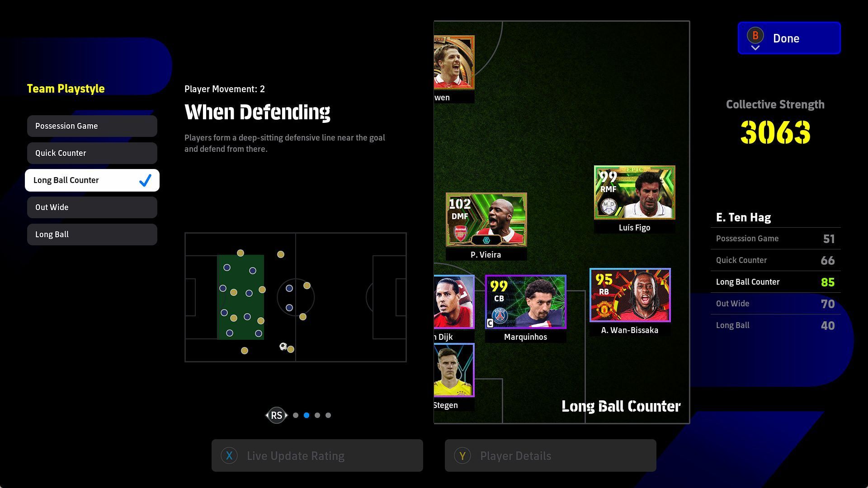Enable the Long Ball playstyle option
Viewport: 868px width, 488px height.
click(92, 234)
